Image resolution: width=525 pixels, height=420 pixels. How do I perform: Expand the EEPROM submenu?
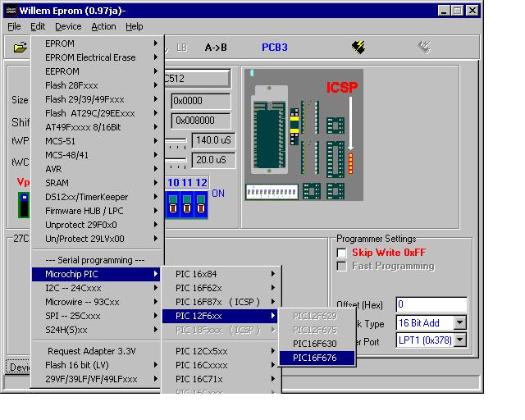[96, 71]
